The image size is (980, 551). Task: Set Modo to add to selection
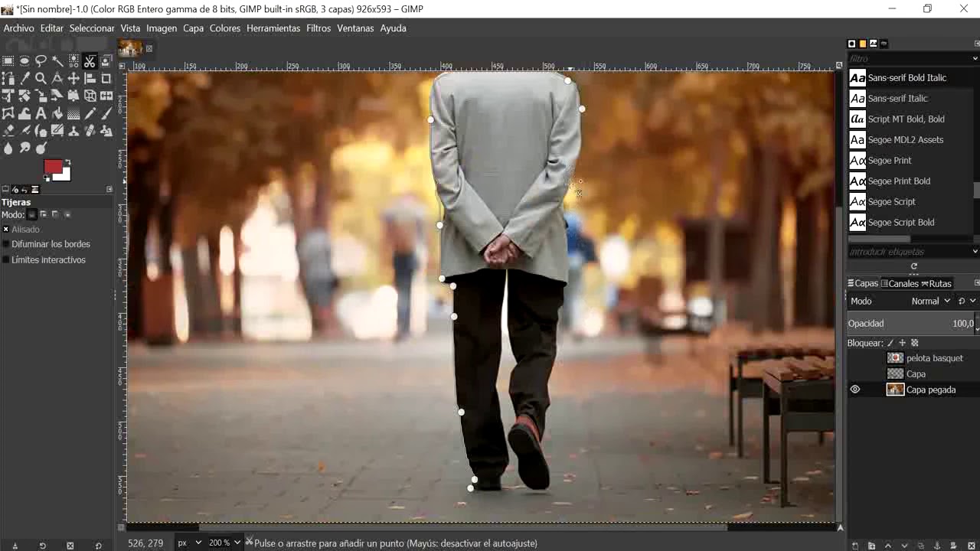tap(44, 214)
